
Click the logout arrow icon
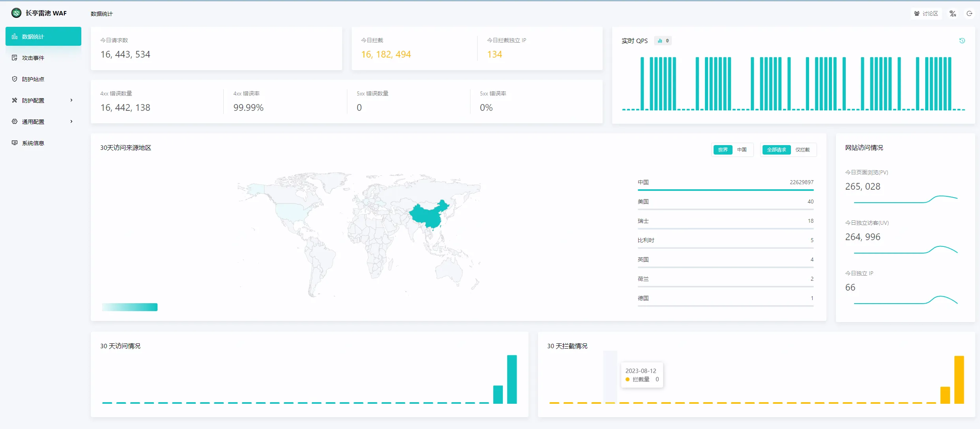969,13
